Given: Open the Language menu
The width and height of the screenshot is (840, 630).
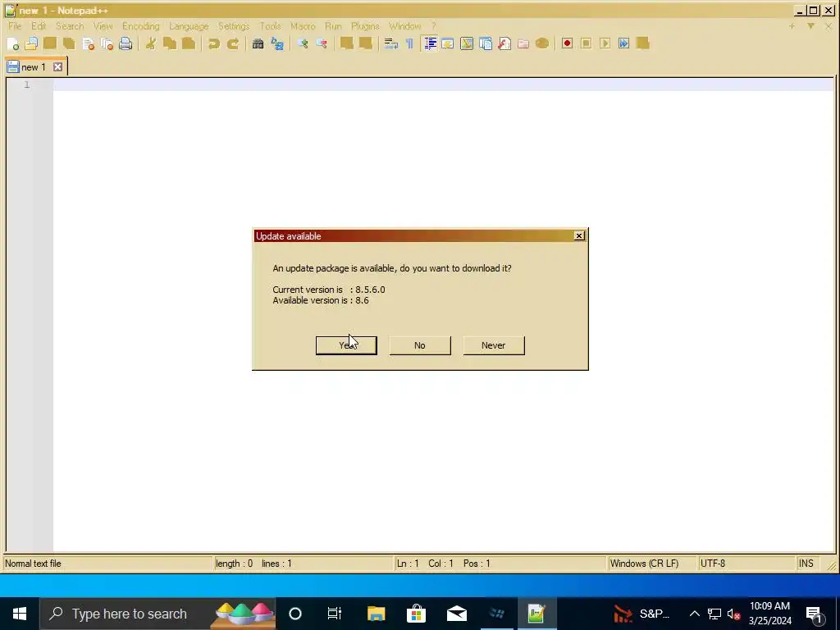Looking at the screenshot, I should pyautogui.click(x=189, y=26).
